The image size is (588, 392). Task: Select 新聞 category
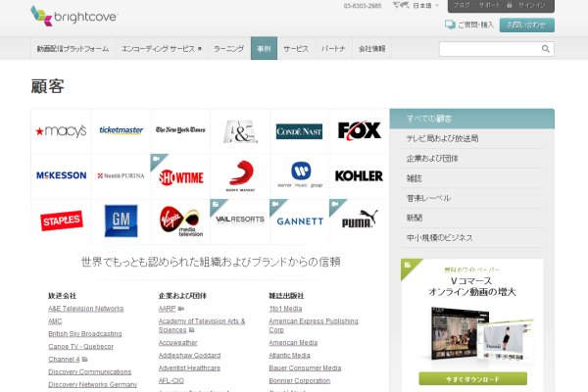coord(471,218)
